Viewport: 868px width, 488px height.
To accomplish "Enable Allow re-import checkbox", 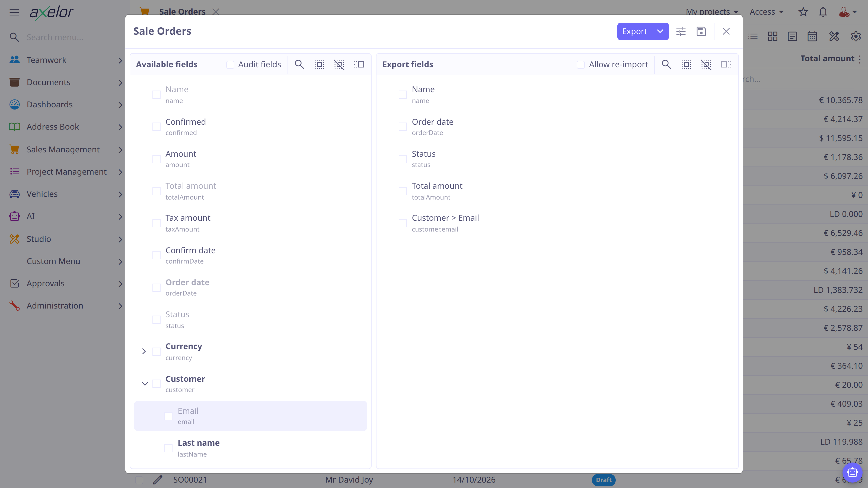I will click(580, 65).
